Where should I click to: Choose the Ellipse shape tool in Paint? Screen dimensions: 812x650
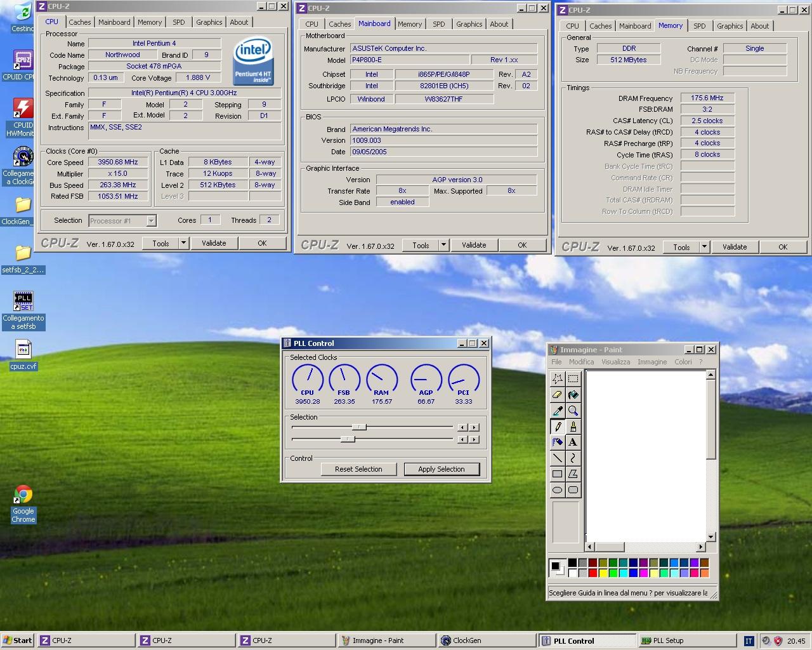(557, 489)
